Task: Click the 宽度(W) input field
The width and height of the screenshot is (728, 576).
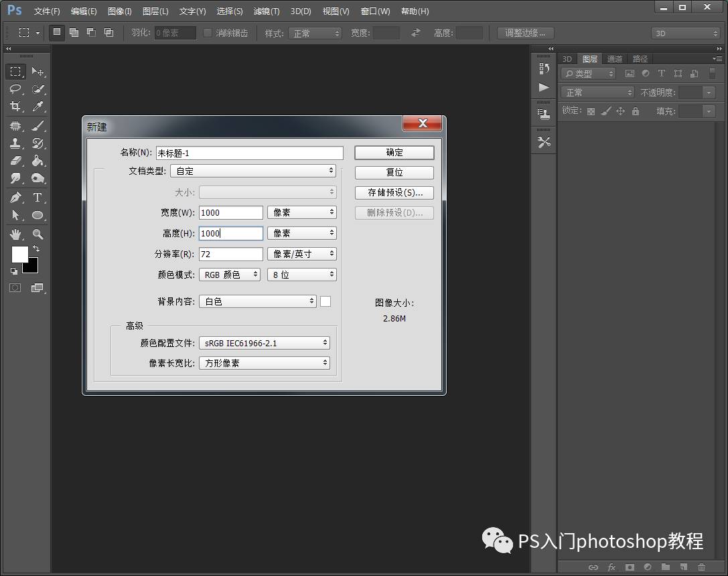Action: [x=231, y=212]
